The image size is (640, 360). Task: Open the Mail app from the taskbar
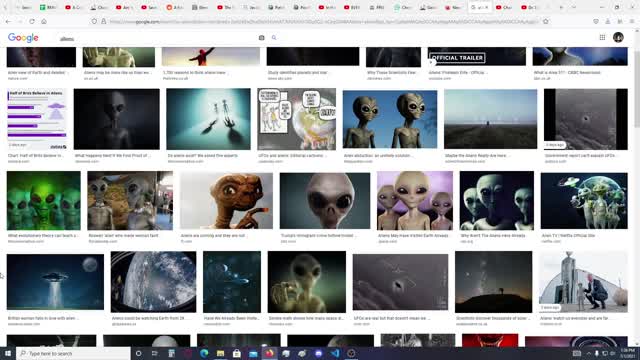click(x=253, y=353)
